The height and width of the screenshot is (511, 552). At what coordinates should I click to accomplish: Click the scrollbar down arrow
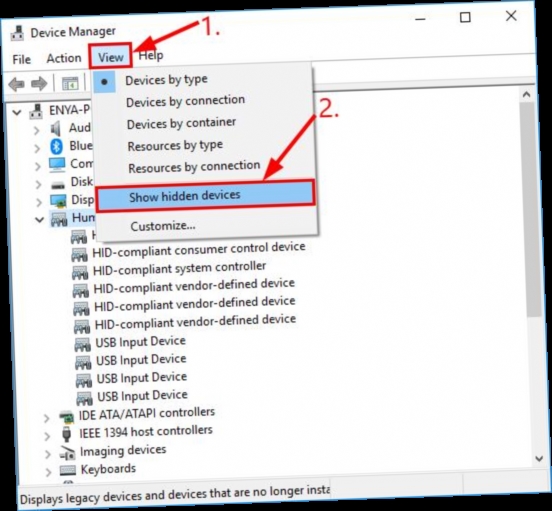(x=539, y=459)
